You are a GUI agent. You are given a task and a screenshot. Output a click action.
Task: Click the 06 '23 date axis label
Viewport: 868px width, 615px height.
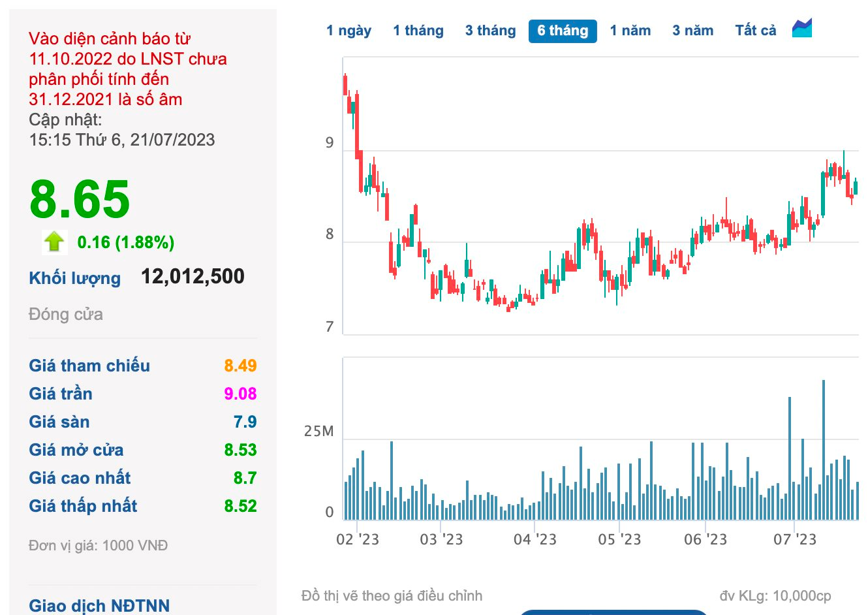[705, 539]
